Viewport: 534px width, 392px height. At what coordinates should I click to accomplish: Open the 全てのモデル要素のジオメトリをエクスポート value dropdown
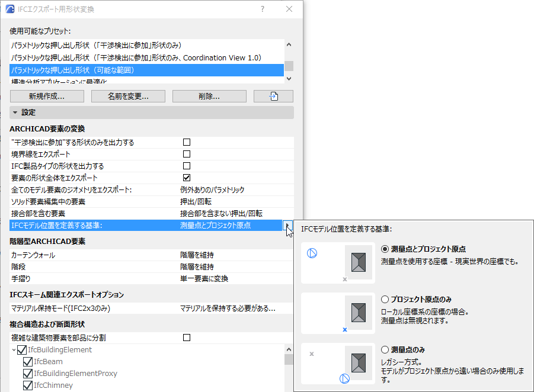point(212,190)
